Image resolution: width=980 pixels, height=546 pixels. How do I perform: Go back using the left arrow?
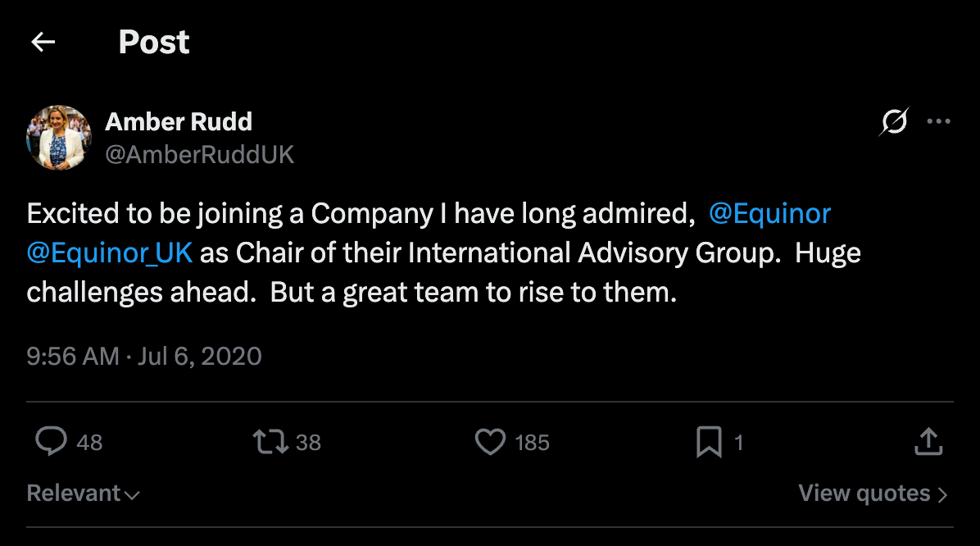[x=43, y=43]
